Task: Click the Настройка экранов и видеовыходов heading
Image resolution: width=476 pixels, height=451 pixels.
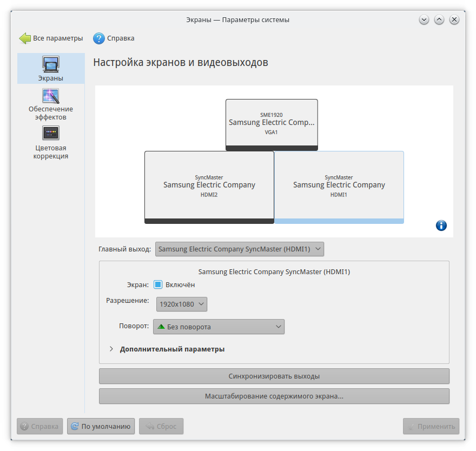Action: [x=181, y=62]
